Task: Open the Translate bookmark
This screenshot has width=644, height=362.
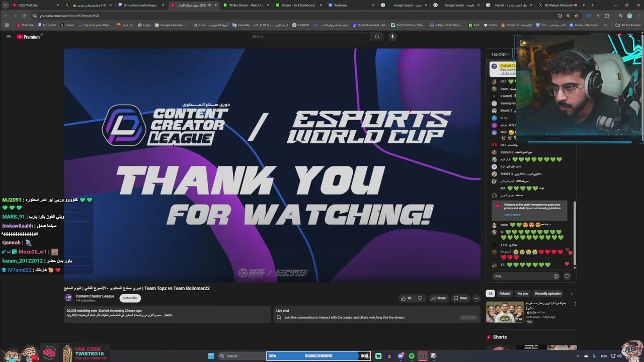Action: point(241,25)
